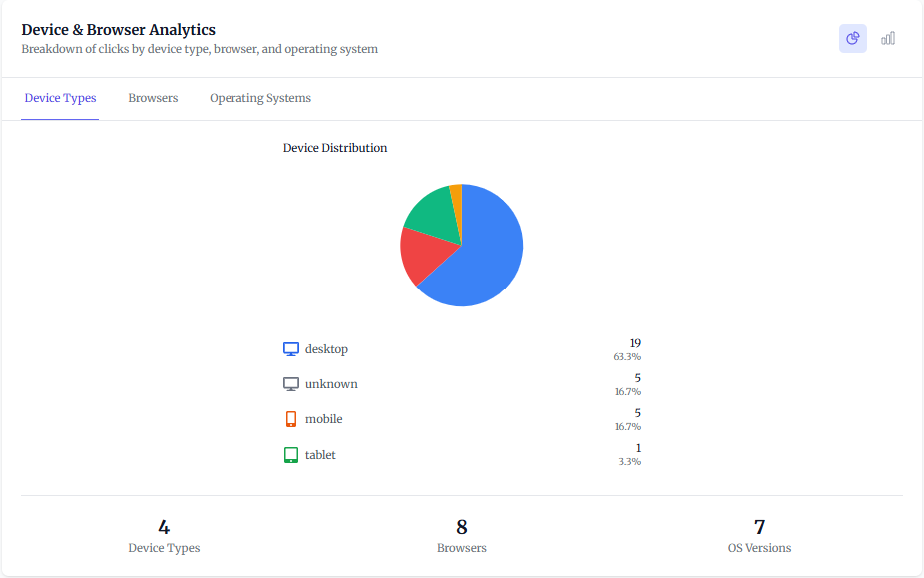Click the unknown device icon in the legend

(x=290, y=383)
